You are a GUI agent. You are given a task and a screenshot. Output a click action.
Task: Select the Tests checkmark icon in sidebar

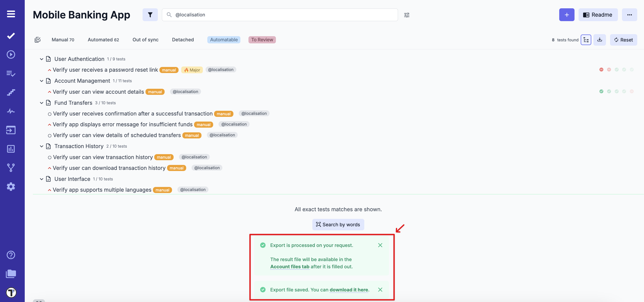11,36
